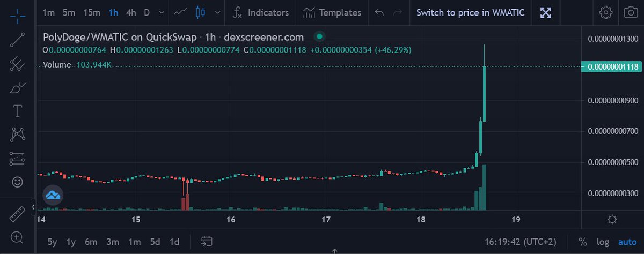Select the 5m timeframe
The width and height of the screenshot is (644, 254).
coord(69,12)
